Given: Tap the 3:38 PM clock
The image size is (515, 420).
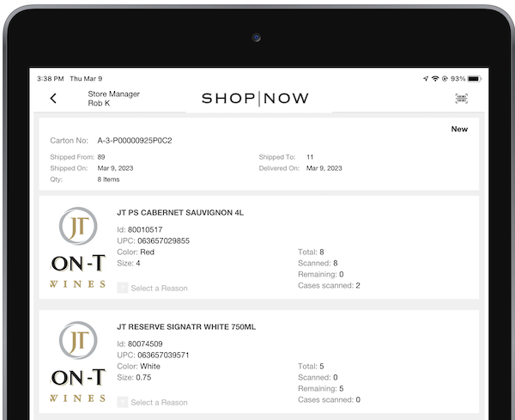Looking at the screenshot, I should click(x=51, y=78).
